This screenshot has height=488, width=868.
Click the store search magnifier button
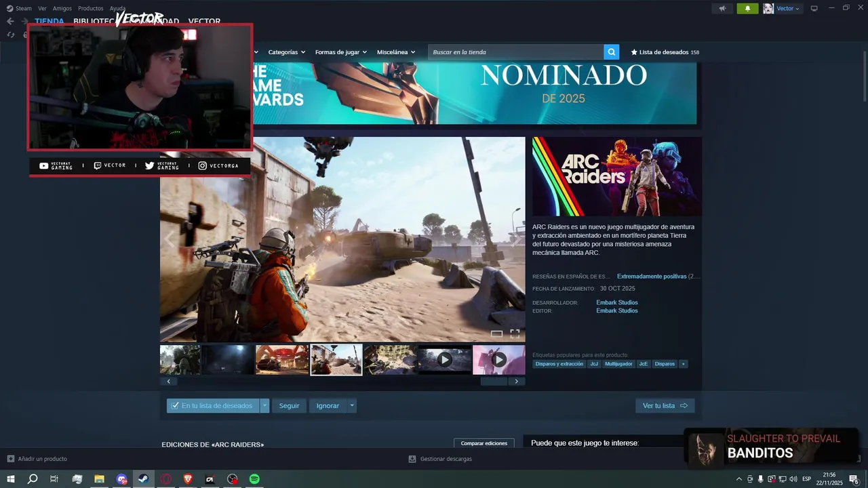(612, 52)
